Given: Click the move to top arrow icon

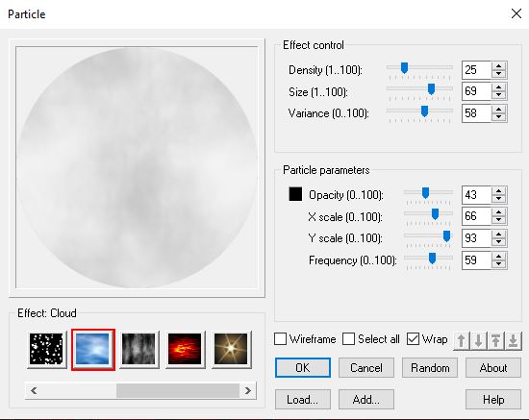Looking at the screenshot, I should pos(495,341).
